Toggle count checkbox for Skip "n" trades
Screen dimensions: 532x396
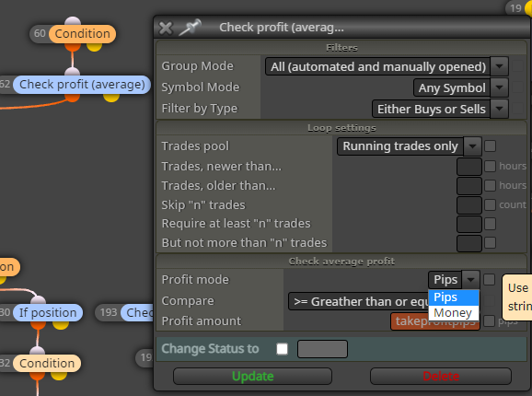(x=491, y=205)
